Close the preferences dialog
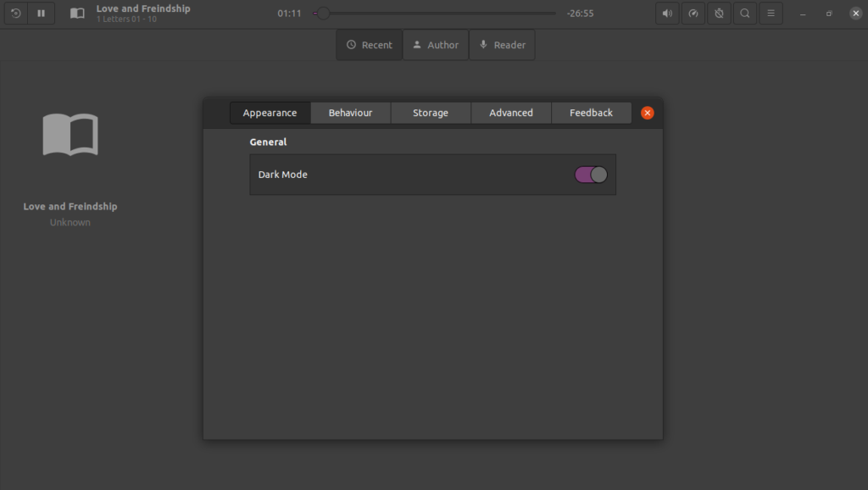The height and width of the screenshot is (490, 868). (648, 113)
